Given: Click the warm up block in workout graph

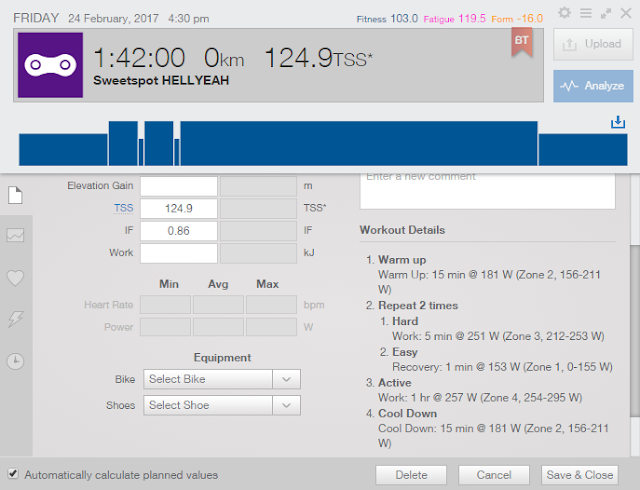Looking at the screenshot, I should click(63, 149).
